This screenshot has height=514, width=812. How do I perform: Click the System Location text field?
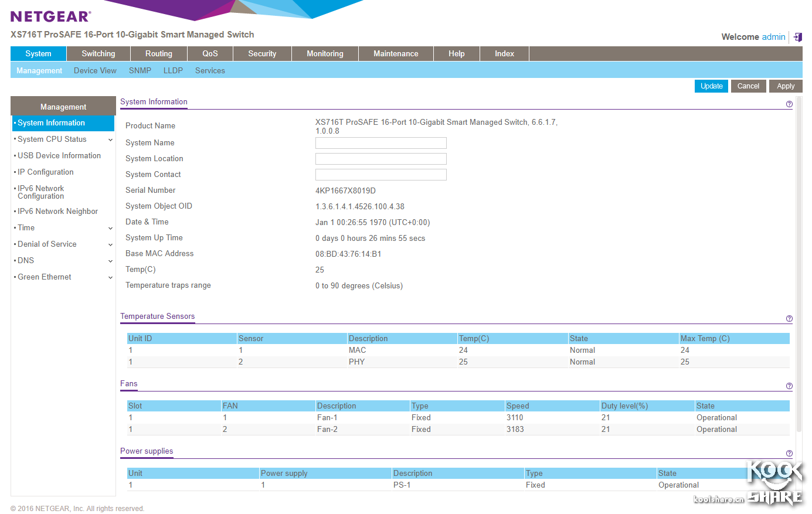click(x=380, y=159)
